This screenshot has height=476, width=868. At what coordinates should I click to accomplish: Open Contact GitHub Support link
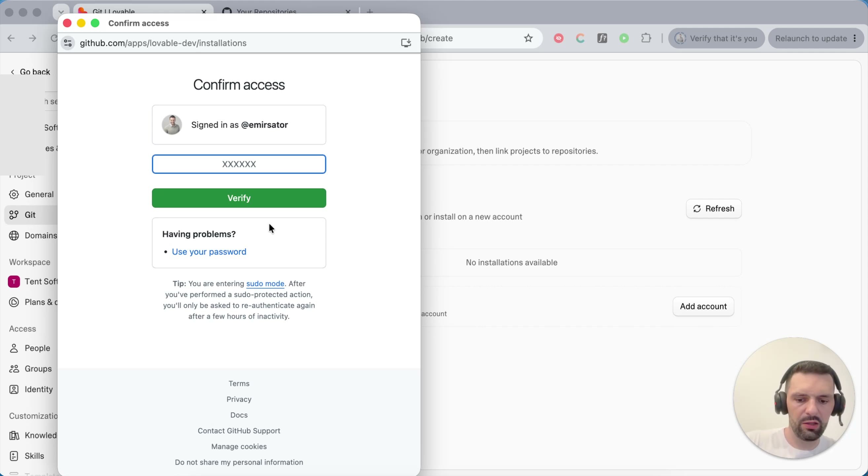[x=239, y=430]
